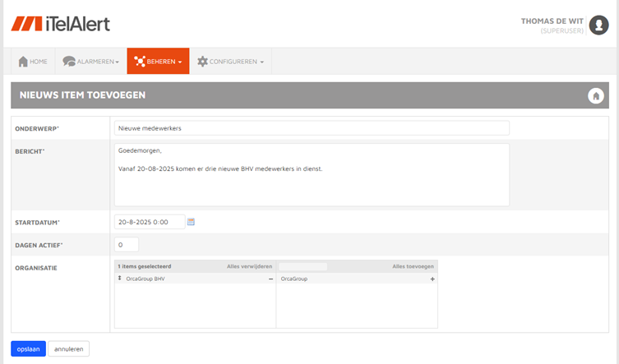Screen dimensions: 619x364
Task: Open the Configureren dropdown menu
Action: coord(230,61)
